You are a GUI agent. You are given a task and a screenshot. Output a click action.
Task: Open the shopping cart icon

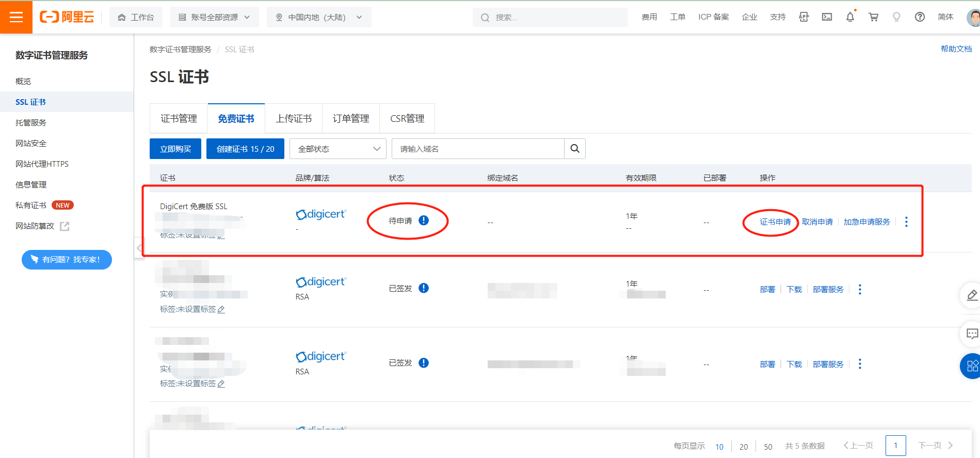click(873, 17)
